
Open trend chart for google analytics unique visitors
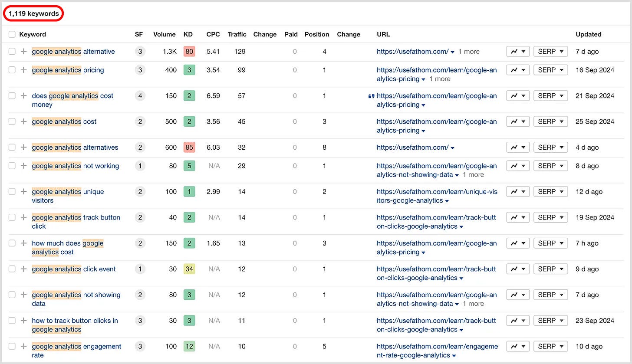[x=518, y=191]
